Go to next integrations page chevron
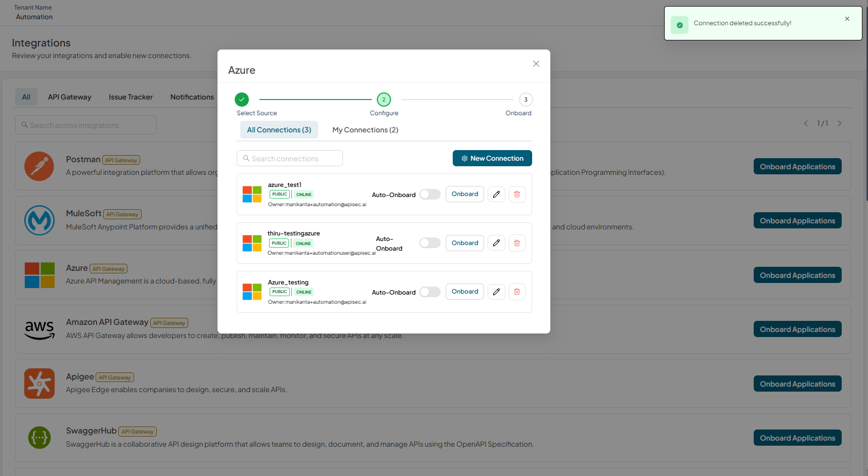This screenshot has width=868, height=476. [x=840, y=123]
